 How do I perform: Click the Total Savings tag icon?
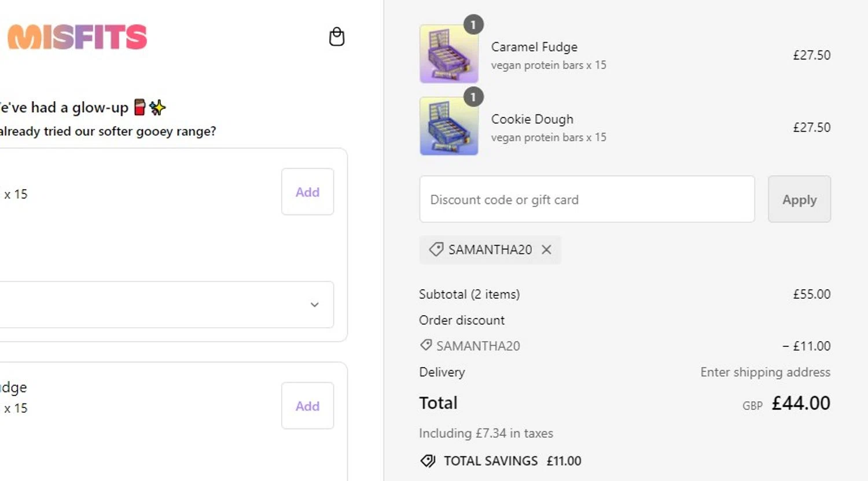pos(428,461)
